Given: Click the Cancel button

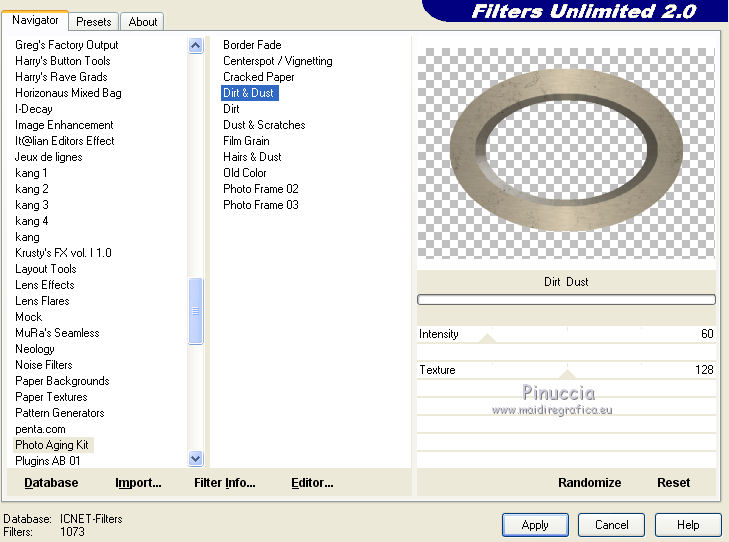Looking at the screenshot, I should pyautogui.click(x=611, y=525).
